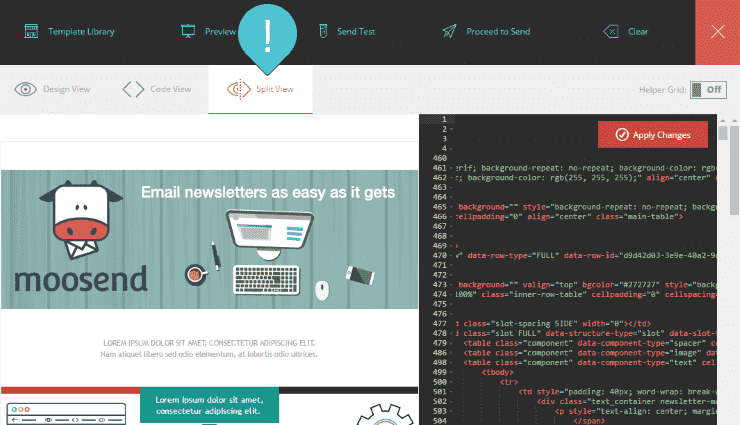Switch to the Design View tab
Screen dimensions: 740x425
coord(52,89)
